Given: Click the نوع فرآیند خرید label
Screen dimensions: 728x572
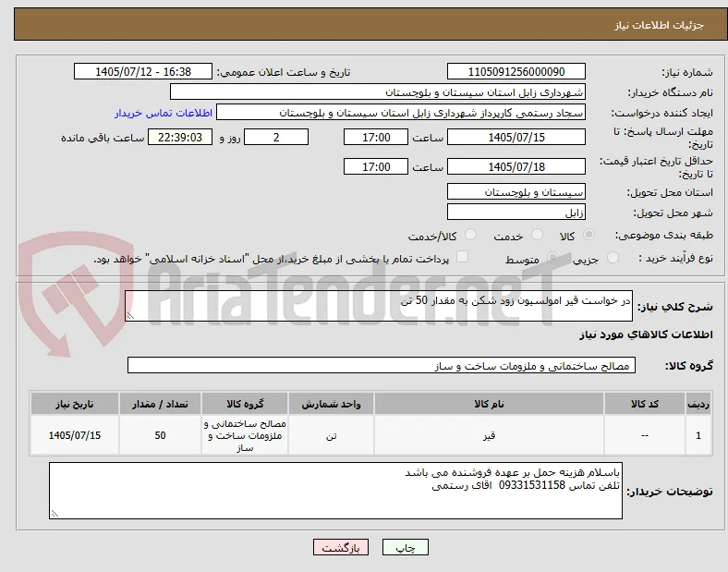Looking at the screenshot, I should click(675, 258).
